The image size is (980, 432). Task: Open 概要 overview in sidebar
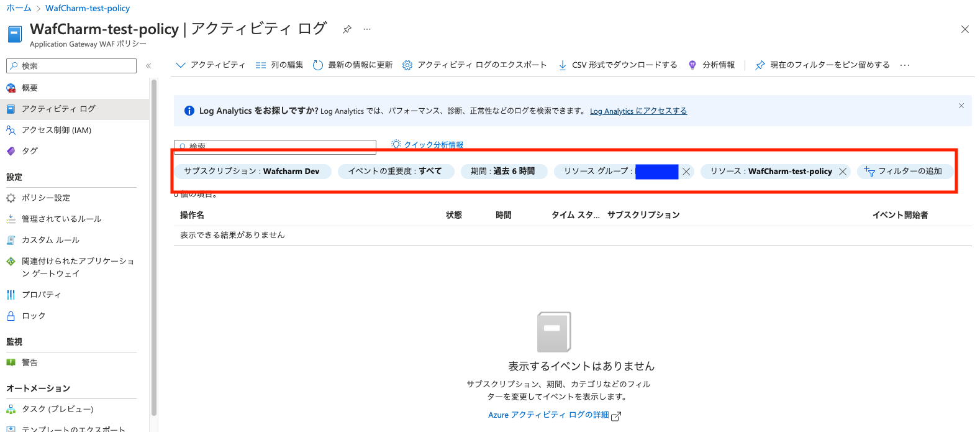pyautogui.click(x=75, y=88)
